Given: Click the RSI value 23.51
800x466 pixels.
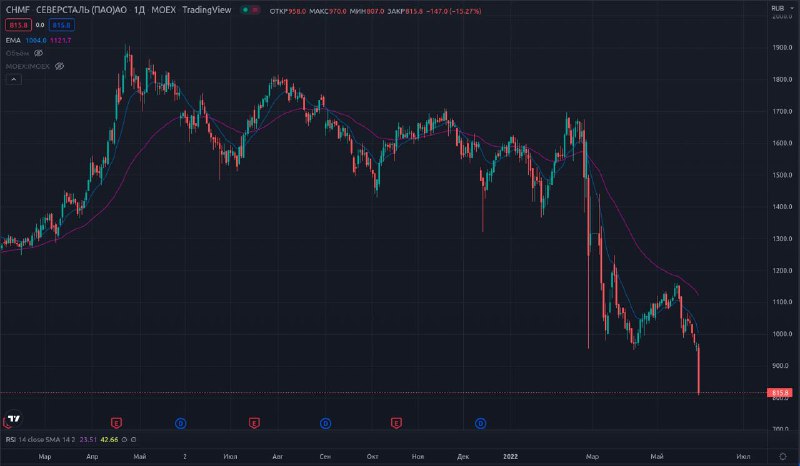Looking at the screenshot, I should pos(88,439).
